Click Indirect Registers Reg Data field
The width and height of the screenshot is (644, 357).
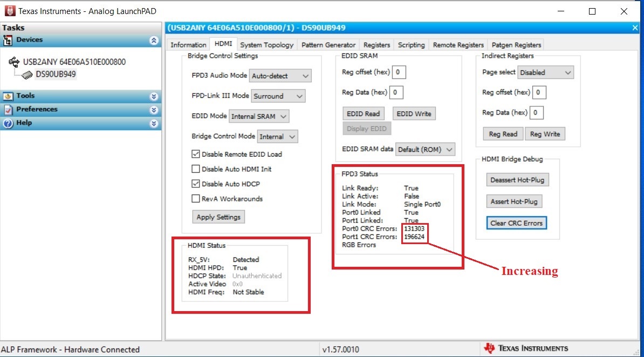click(x=536, y=113)
